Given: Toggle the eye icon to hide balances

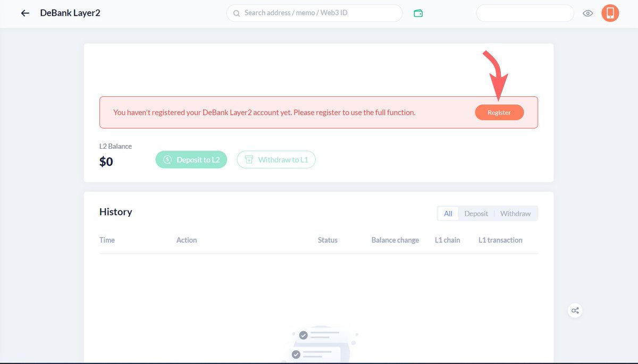Looking at the screenshot, I should coord(587,13).
